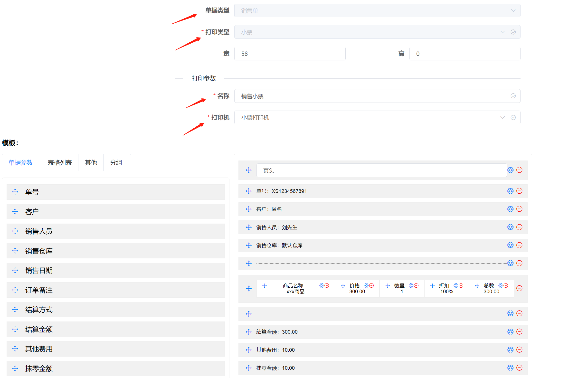Remove the 销售仓库：默认仓库 row

click(519, 245)
